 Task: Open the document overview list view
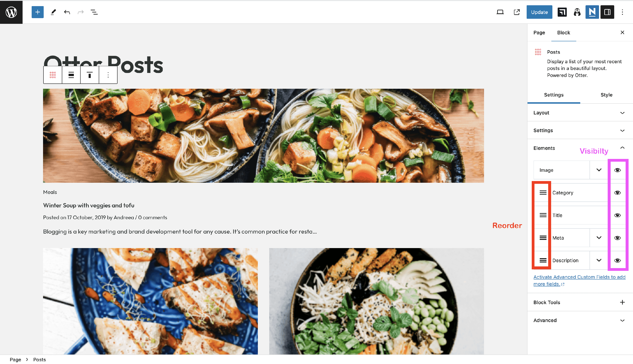(x=94, y=12)
